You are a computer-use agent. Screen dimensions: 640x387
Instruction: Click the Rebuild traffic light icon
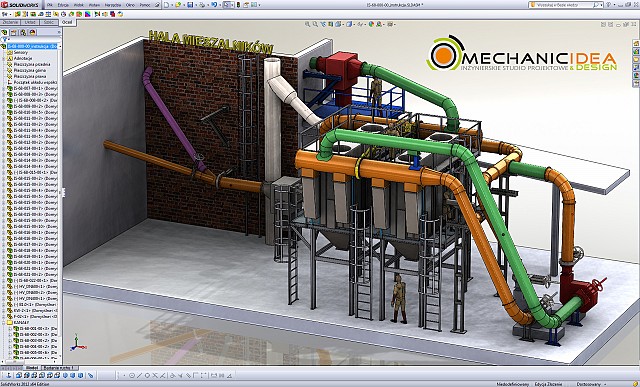[238, 5]
